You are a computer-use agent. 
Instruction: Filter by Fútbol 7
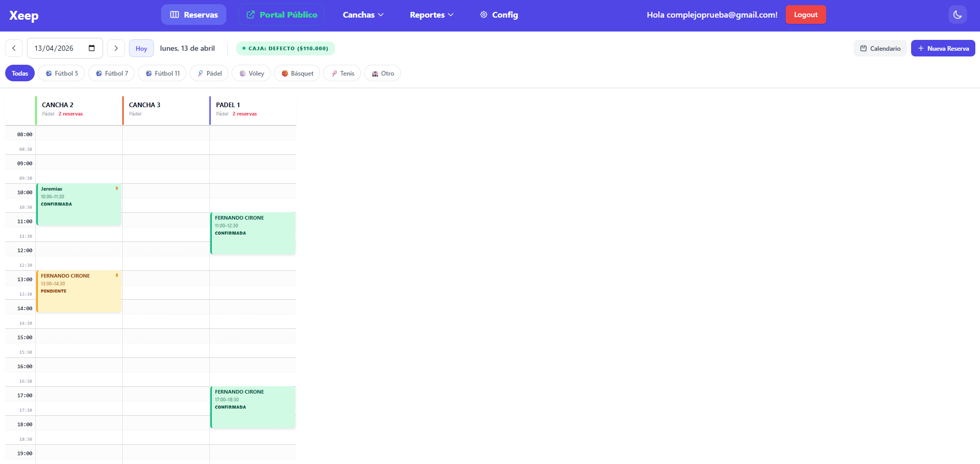(x=111, y=73)
